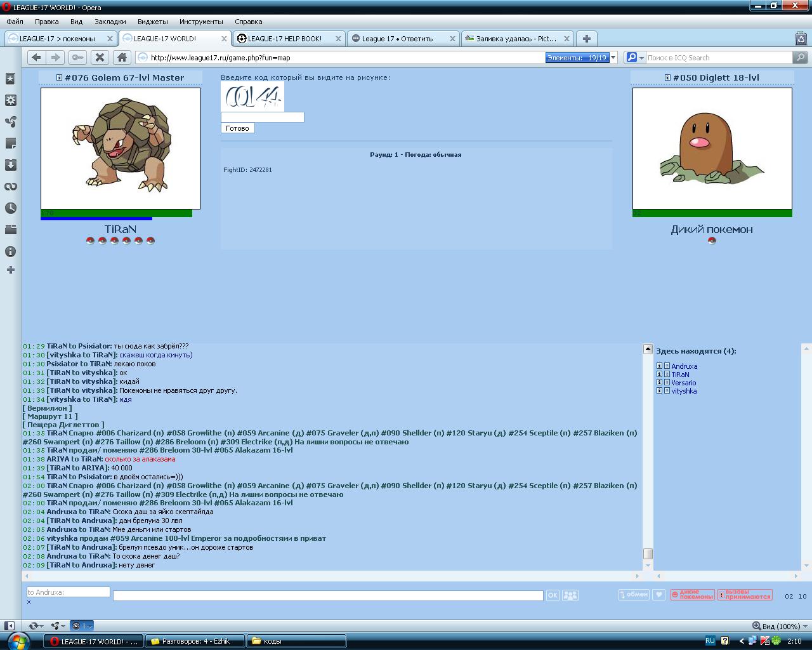Open the Bookmarks panel star icon
Viewport: 812px width, 650px height.
pos(10,79)
